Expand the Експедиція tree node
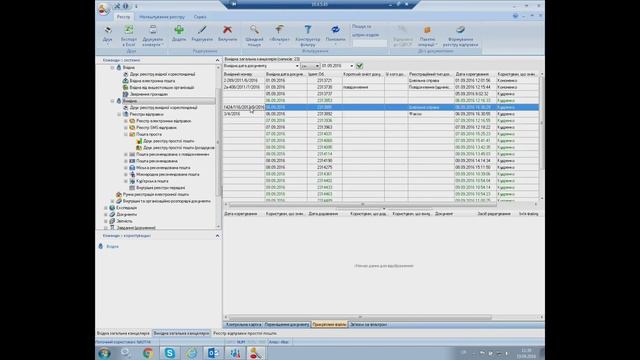Viewport: 640px width, 360px height. click(x=106, y=208)
